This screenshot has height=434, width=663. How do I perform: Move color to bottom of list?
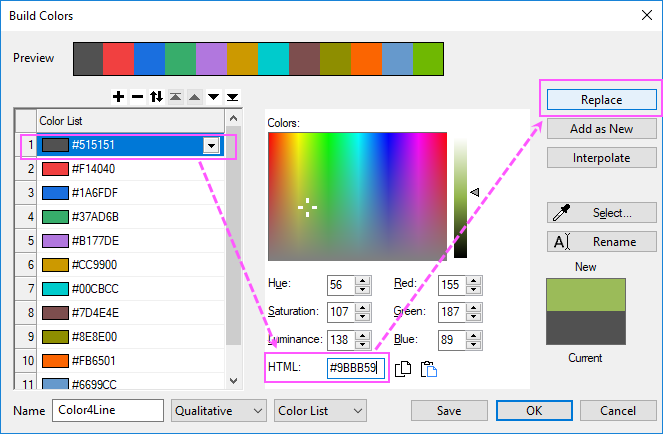pyautogui.click(x=232, y=97)
